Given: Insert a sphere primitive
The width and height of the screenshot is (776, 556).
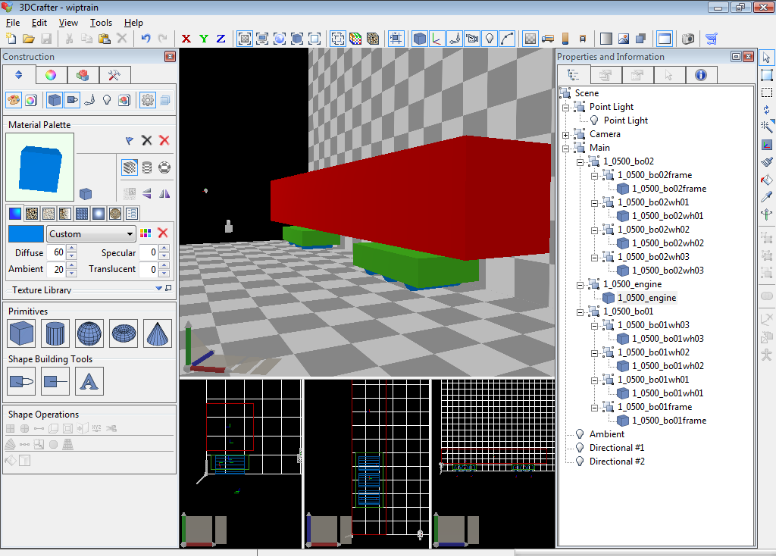Looking at the screenshot, I should click(x=89, y=333).
